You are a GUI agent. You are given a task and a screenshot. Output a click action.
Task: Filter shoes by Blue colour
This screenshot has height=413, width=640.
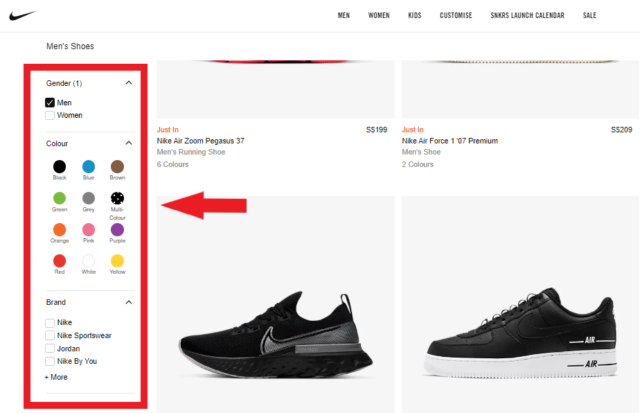[x=89, y=166]
